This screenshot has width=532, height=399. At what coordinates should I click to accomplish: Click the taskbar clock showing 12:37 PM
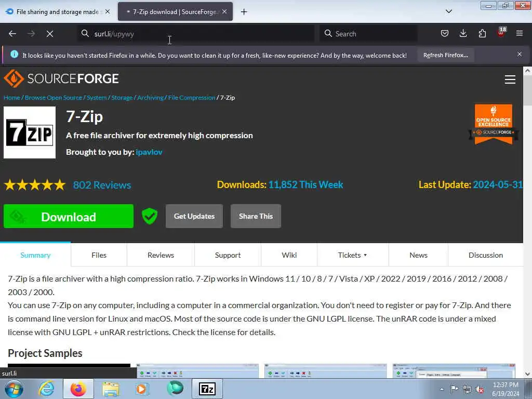click(x=506, y=389)
